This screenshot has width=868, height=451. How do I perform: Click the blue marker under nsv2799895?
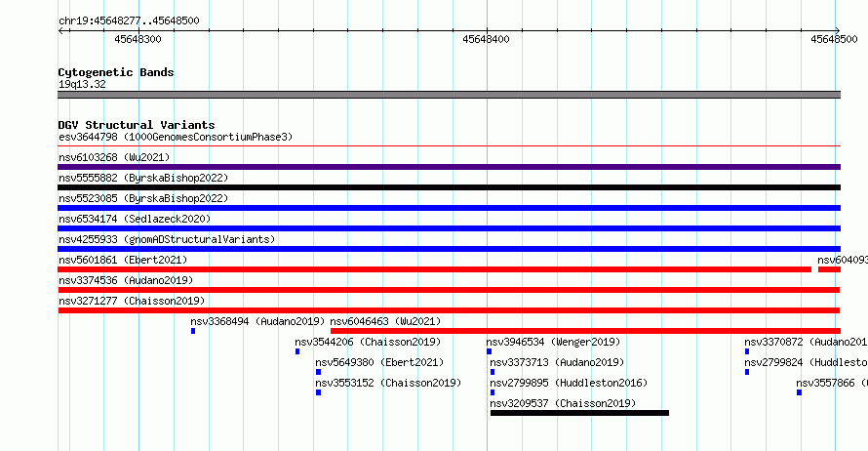coord(493,392)
